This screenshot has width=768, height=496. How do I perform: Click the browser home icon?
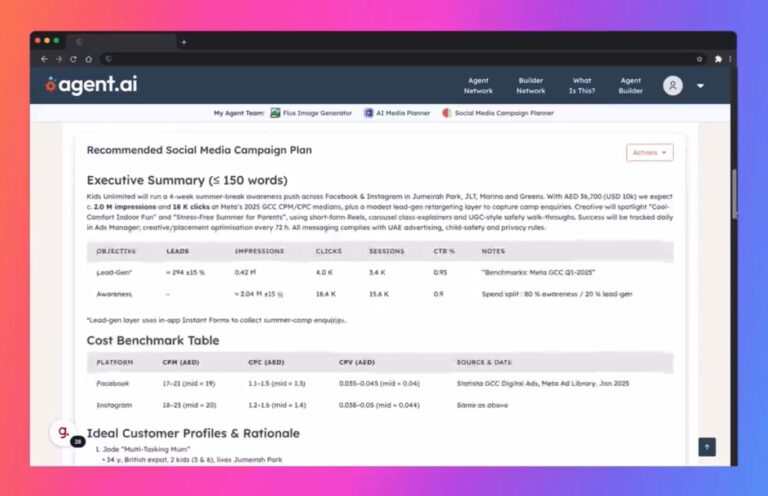click(x=88, y=59)
